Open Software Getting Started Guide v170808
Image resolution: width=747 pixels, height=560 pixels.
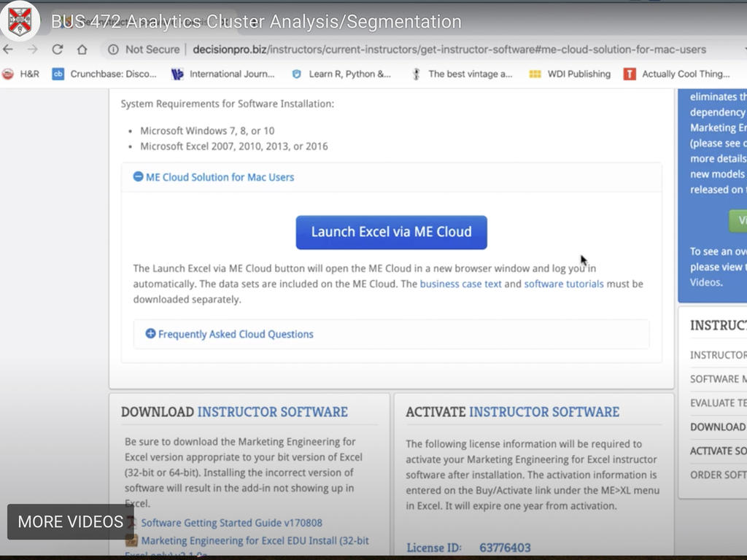231,522
